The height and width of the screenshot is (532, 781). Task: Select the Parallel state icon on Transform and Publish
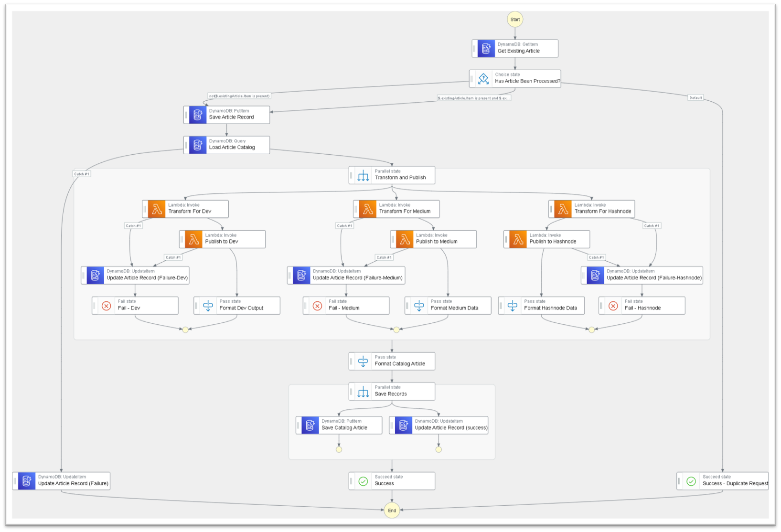click(x=363, y=175)
